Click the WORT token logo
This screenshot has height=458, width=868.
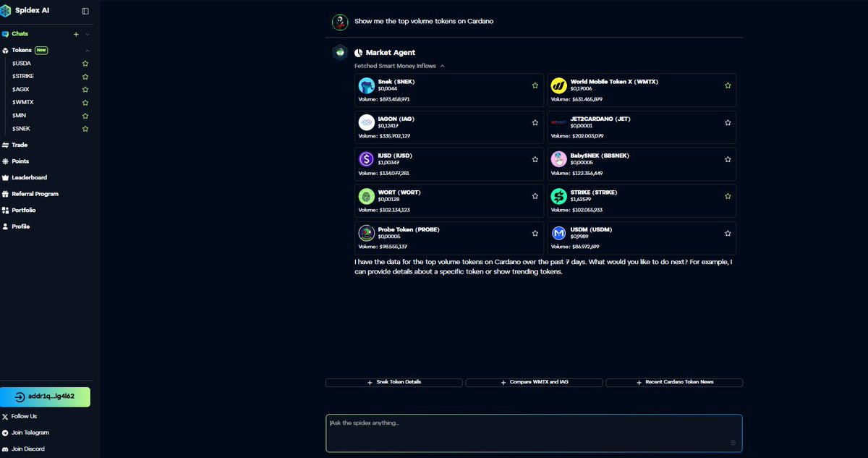tap(367, 196)
